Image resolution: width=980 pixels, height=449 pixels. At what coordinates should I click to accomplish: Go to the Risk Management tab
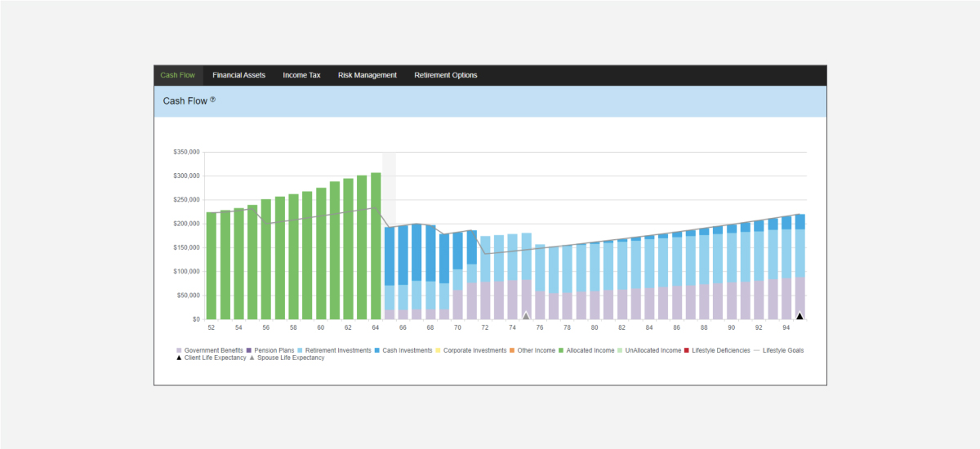pyautogui.click(x=367, y=75)
